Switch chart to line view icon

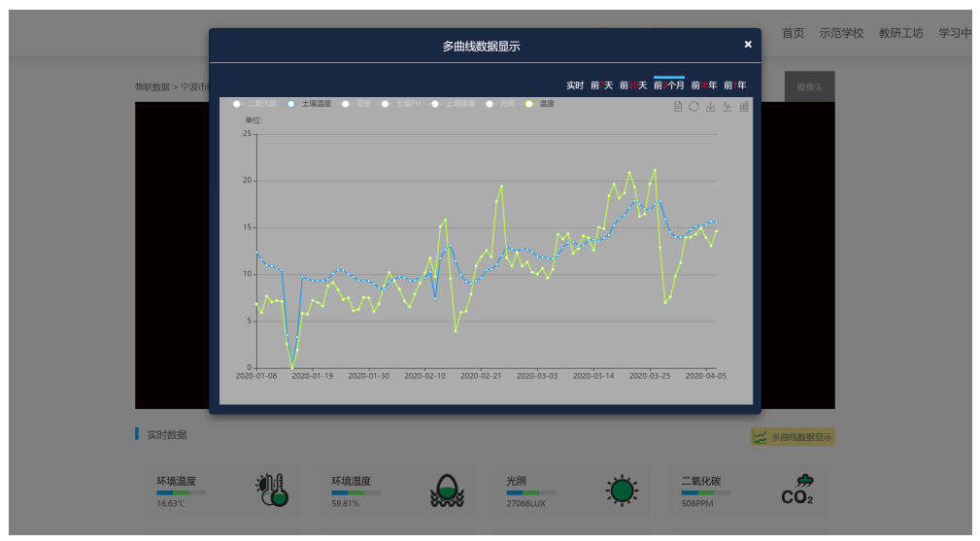pos(727,106)
